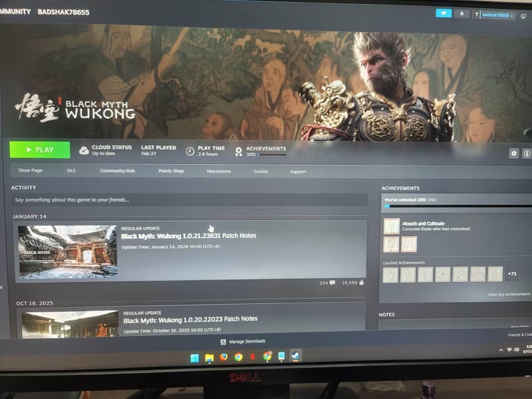Click the Absorb and Cultivate achievement icon
Viewport: 532px width, 399px height.
point(392,226)
